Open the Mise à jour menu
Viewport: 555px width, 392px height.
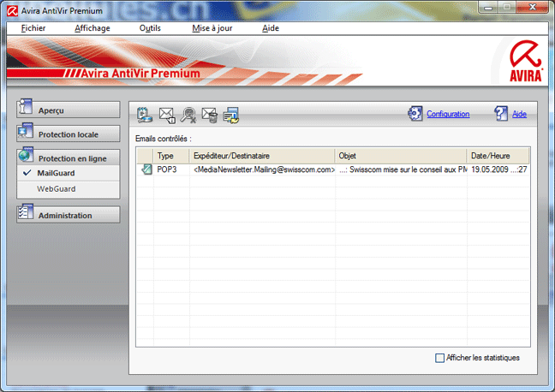pyautogui.click(x=212, y=28)
